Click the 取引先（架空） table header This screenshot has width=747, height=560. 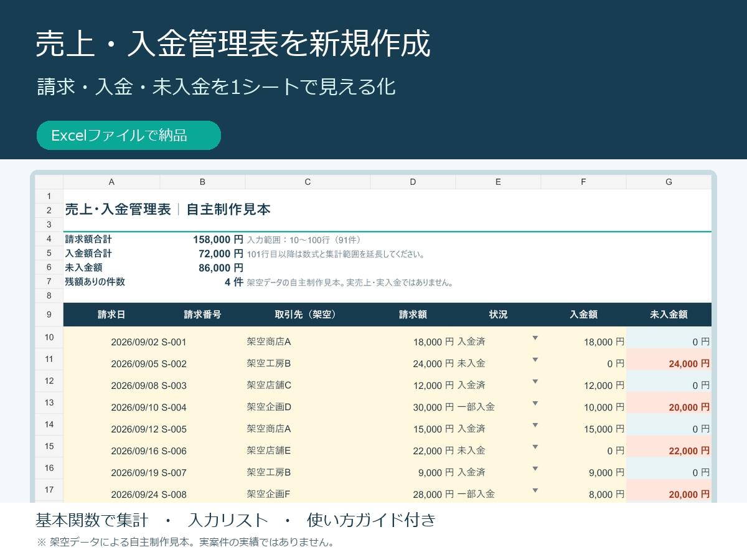coord(308,314)
